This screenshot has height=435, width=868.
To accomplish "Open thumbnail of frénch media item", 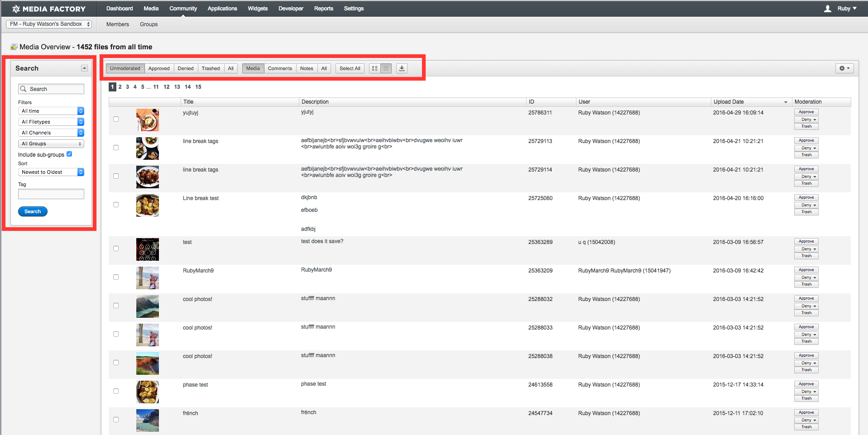I will (148, 421).
